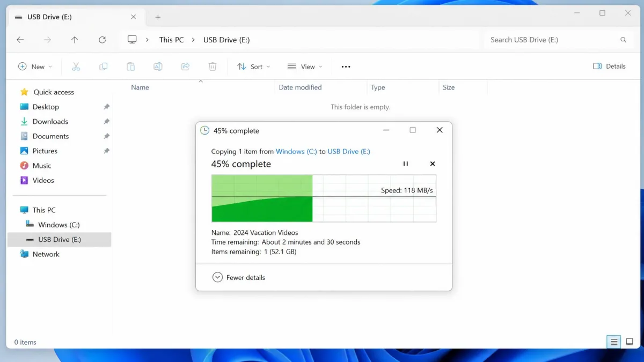Click the 0 items status text
This screenshot has width=644, height=362.
point(25,342)
